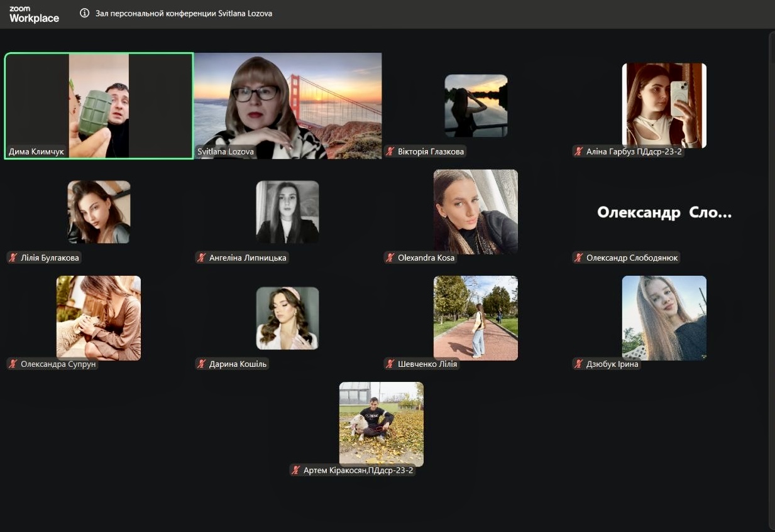This screenshot has width=775, height=532.
Task: Click muted mic icon next to Дарина Кошіль
Action: pyautogui.click(x=202, y=364)
